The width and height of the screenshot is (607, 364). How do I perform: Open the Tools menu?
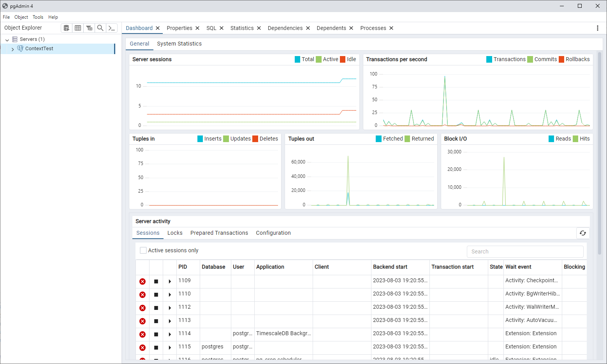tap(38, 17)
